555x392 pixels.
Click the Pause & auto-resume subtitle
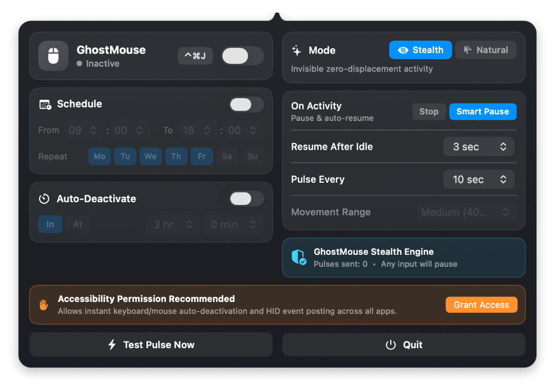point(332,118)
